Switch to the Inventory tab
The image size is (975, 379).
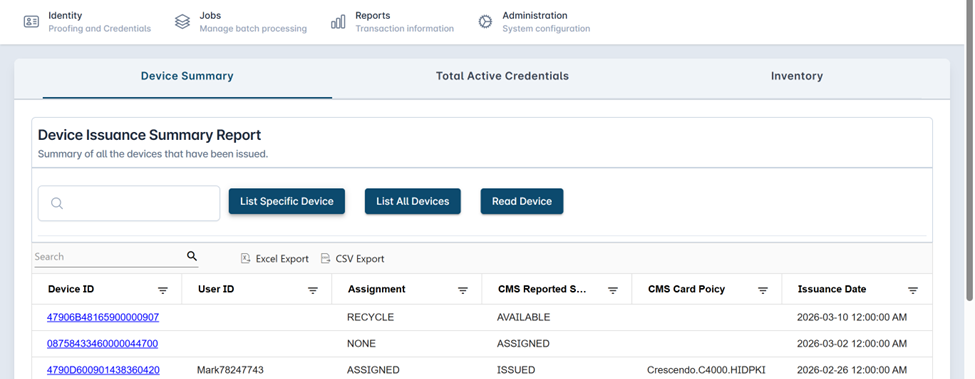pyautogui.click(x=797, y=76)
